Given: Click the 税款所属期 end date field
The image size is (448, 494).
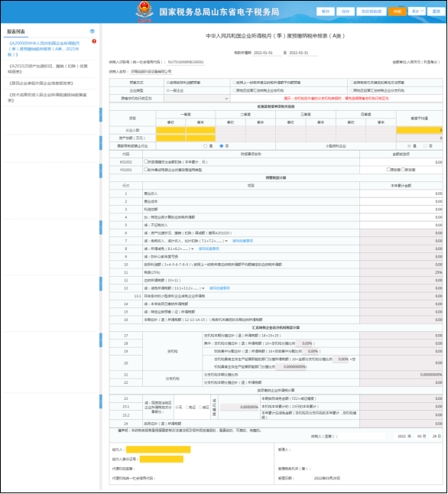Looking at the screenshot, I should 303,53.
